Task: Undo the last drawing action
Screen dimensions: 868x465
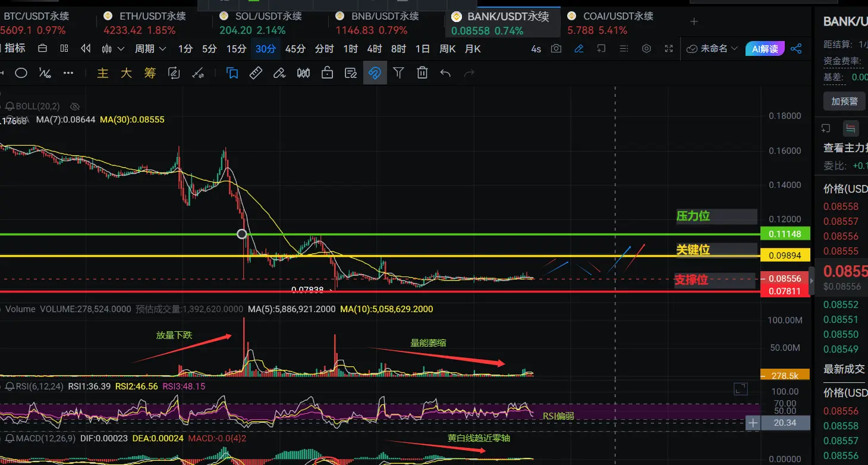Action: [x=445, y=73]
